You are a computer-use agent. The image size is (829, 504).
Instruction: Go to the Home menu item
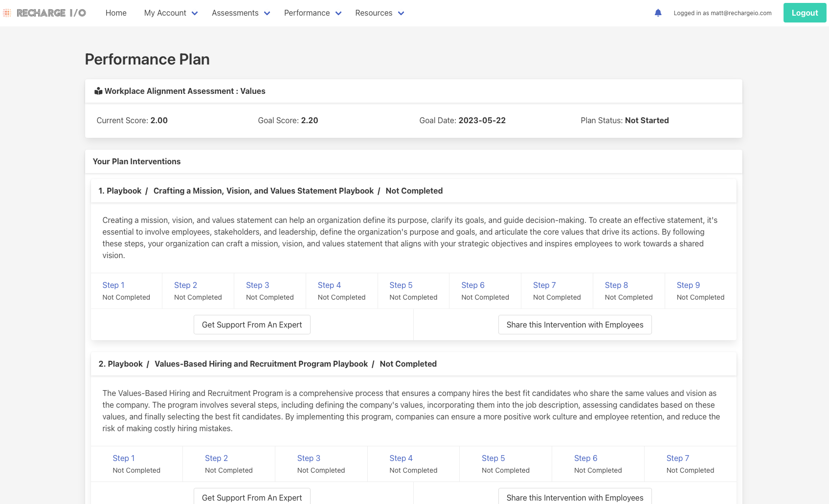pyautogui.click(x=116, y=13)
